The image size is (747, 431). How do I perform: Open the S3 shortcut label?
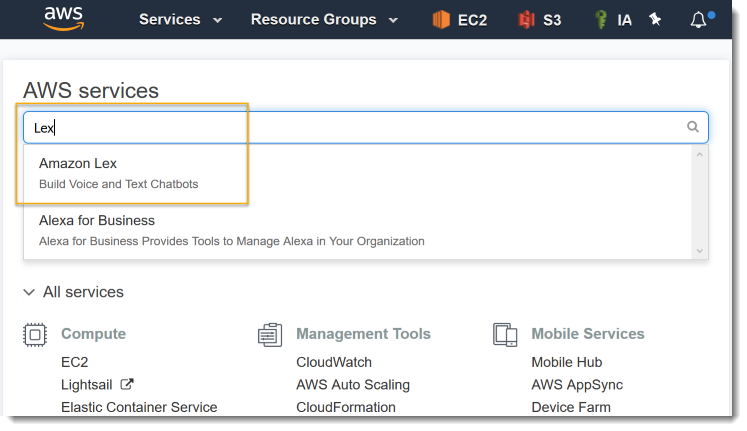pyautogui.click(x=552, y=20)
